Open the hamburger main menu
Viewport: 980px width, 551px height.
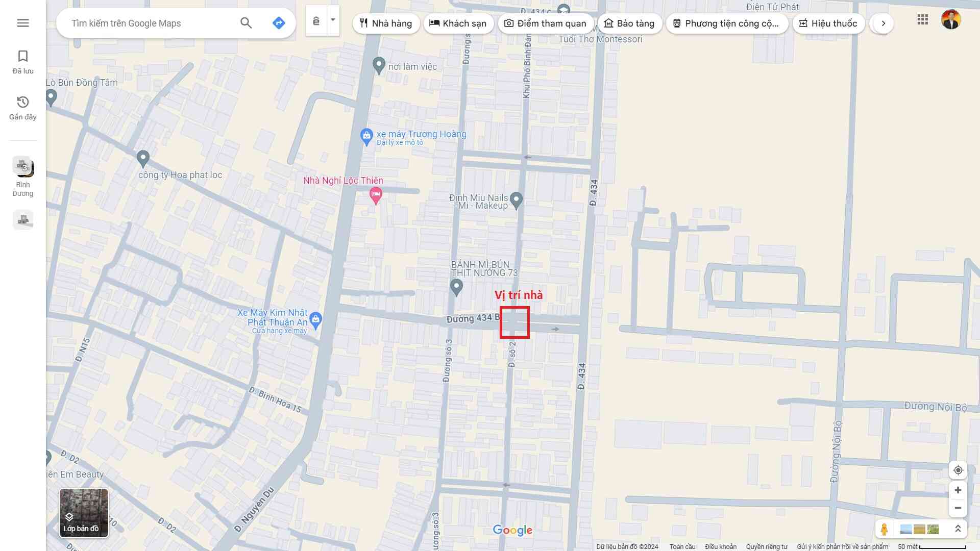point(22,23)
